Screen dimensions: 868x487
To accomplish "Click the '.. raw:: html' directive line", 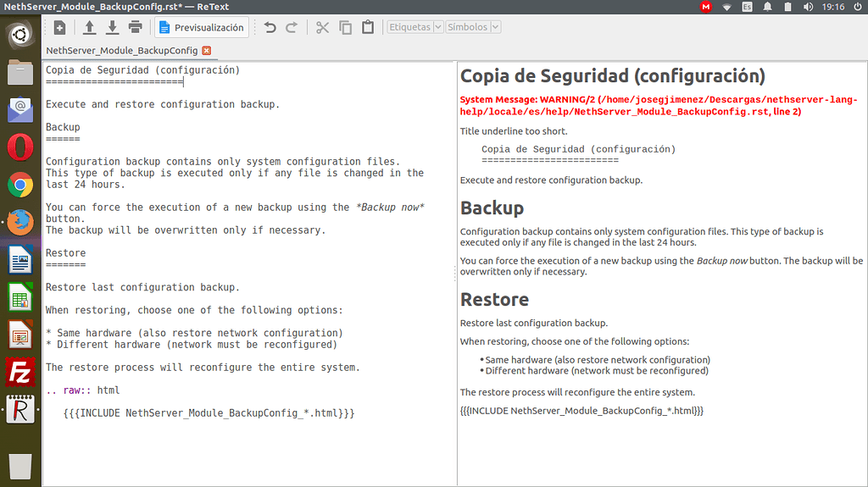I will click(x=82, y=390).
